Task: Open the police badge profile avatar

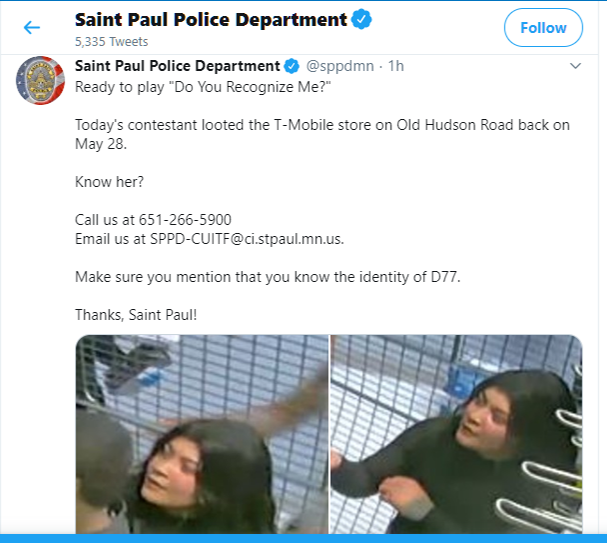Action: (x=40, y=81)
